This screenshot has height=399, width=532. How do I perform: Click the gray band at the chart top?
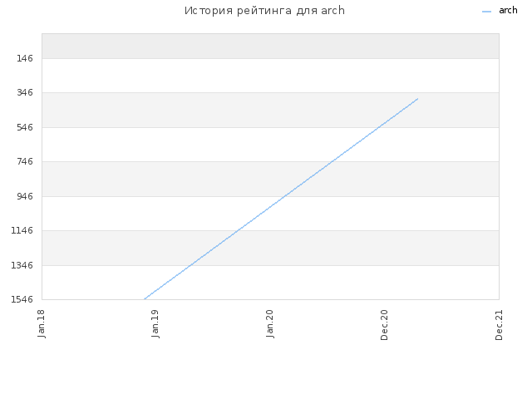coord(270,47)
